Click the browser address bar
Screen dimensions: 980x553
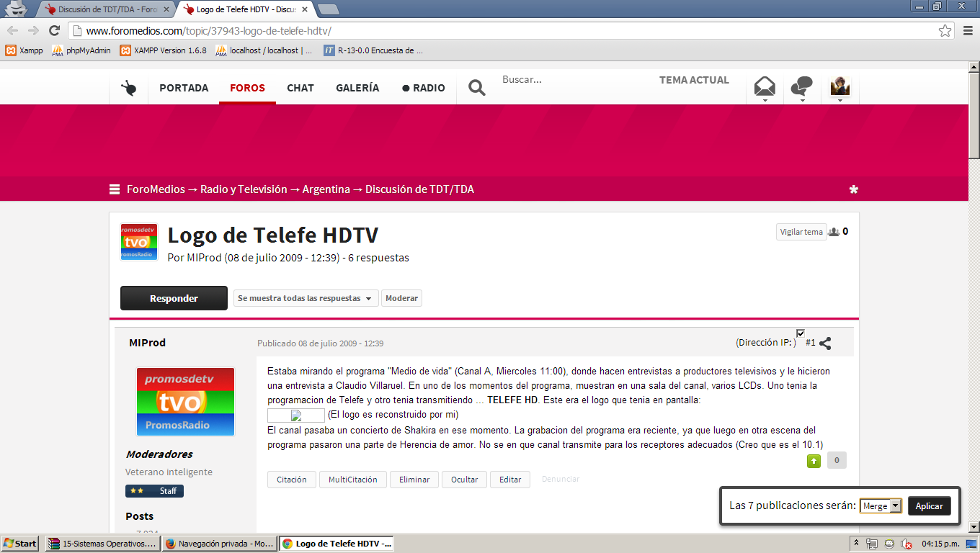pyautogui.click(x=511, y=31)
